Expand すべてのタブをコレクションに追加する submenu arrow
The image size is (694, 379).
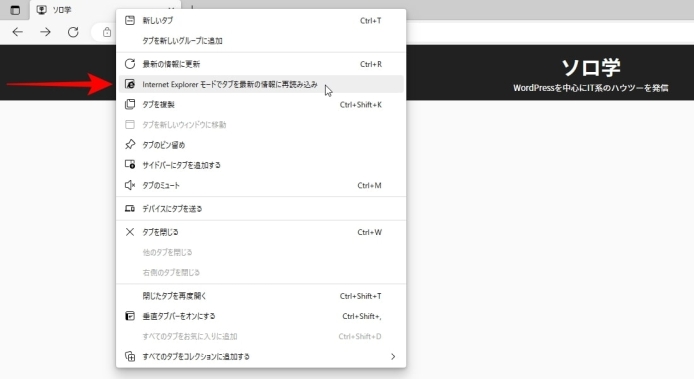[393, 356]
